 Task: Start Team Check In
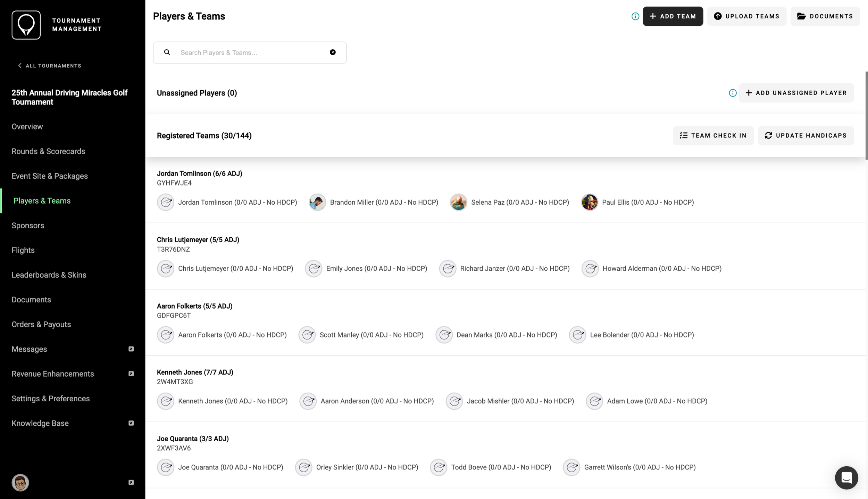713,136
